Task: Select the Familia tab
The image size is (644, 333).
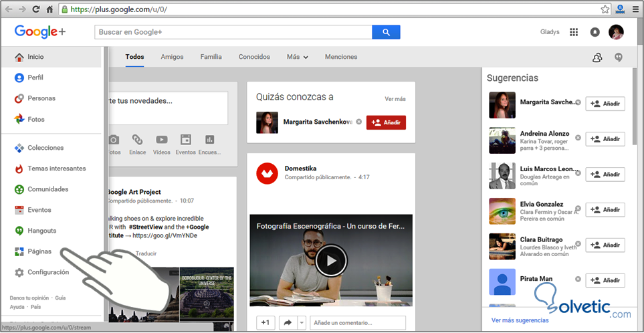Action: [x=211, y=57]
